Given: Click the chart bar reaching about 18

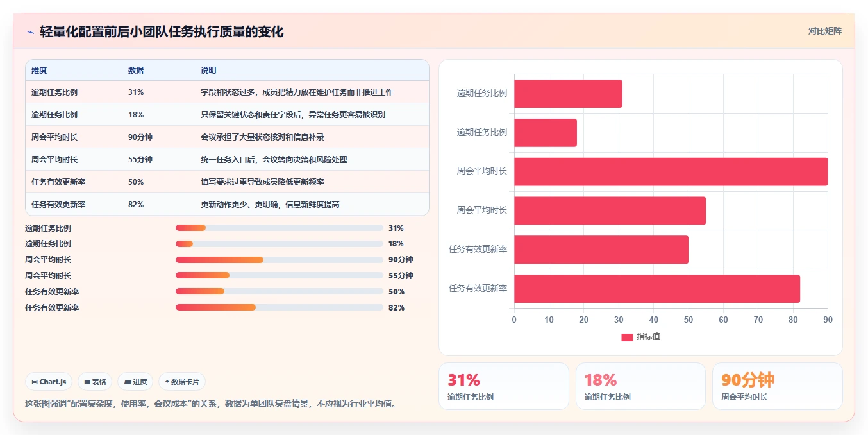Looking at the screenshot, I should point(546,133).
